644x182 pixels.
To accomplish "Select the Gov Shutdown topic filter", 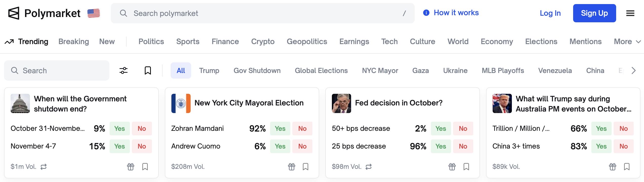I will pos(257,70).
